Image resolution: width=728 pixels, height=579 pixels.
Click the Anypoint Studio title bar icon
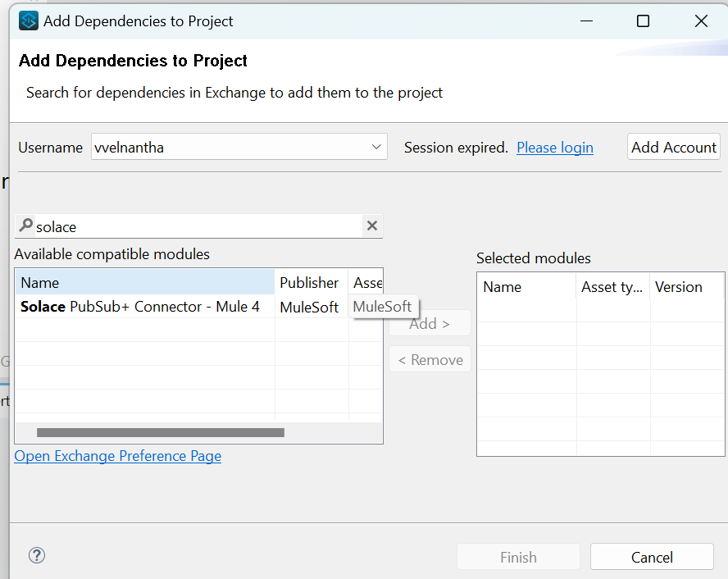click(29, 21)
